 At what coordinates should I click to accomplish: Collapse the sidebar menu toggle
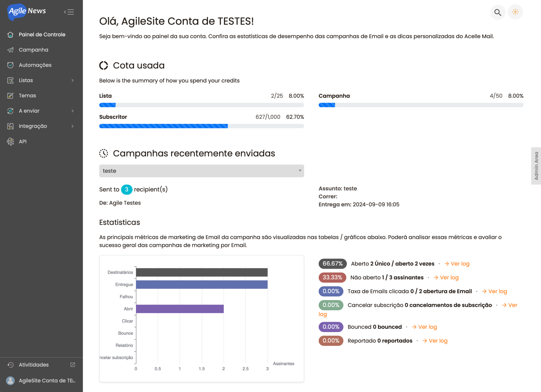(69, 12)
